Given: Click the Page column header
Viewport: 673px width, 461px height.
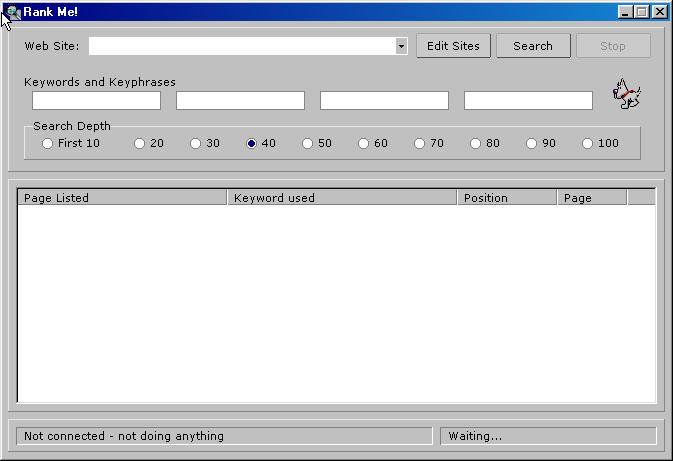Looking at the screenshot, I should tap(592, 198).
